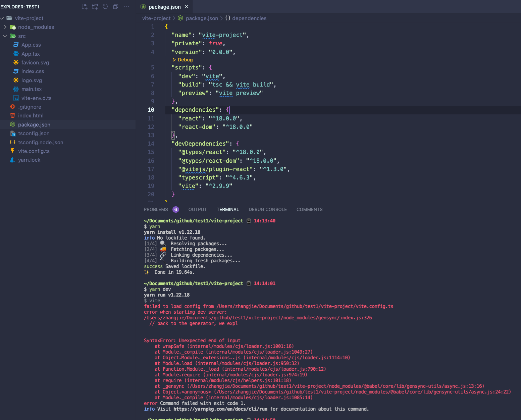Viewport: 521px width, 420px height.
Task: Collapse the src folder
Action: 5,36
